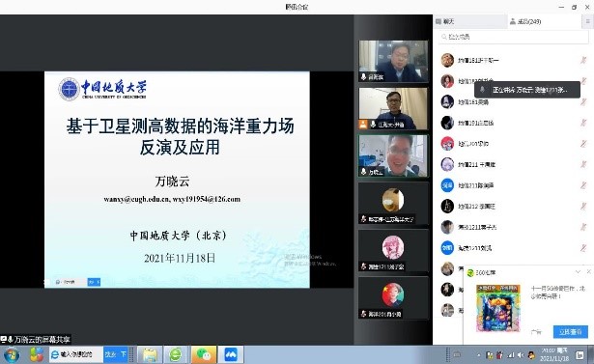The width and height of the screenshot is (594, 364).
Task: Open the panel options menu at top right
Action: click(x=588, y=21)
